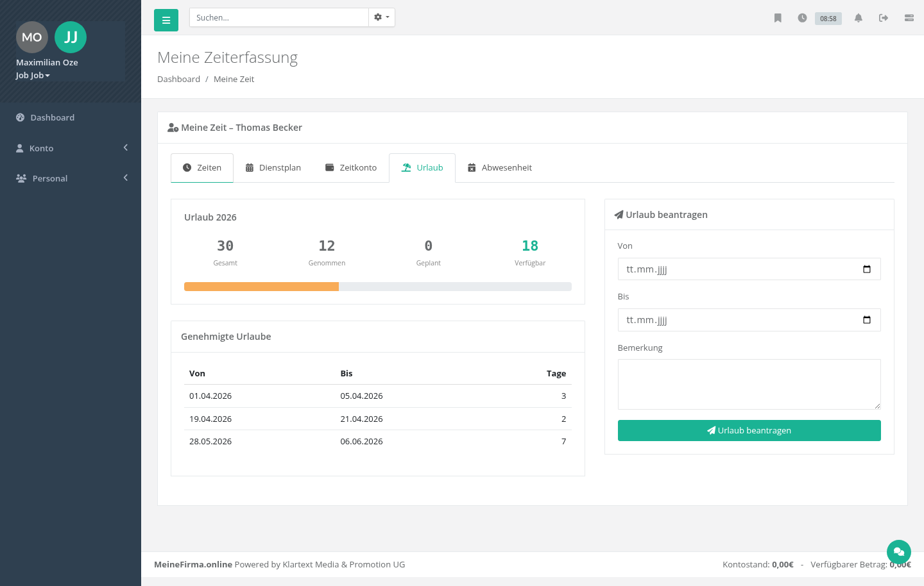Click the 30 Gesamt days value
Viewport: 924px width, 586px height.
pos(225,246)
